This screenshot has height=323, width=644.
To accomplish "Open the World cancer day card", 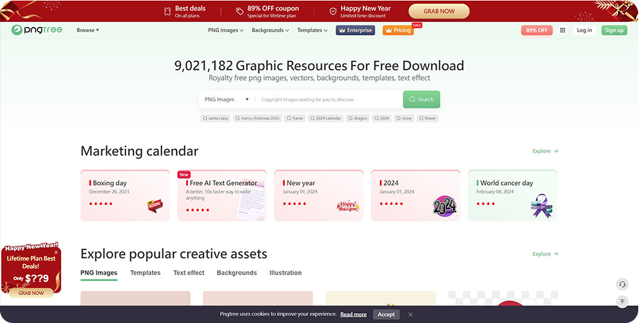I will [x=513, y=195].
